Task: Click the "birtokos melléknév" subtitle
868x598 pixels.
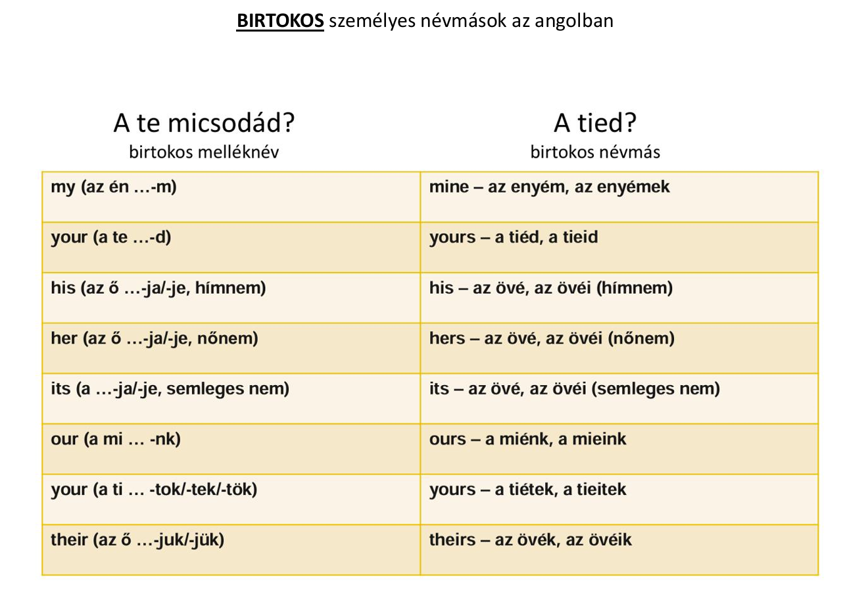Action: tap(204, 152)
